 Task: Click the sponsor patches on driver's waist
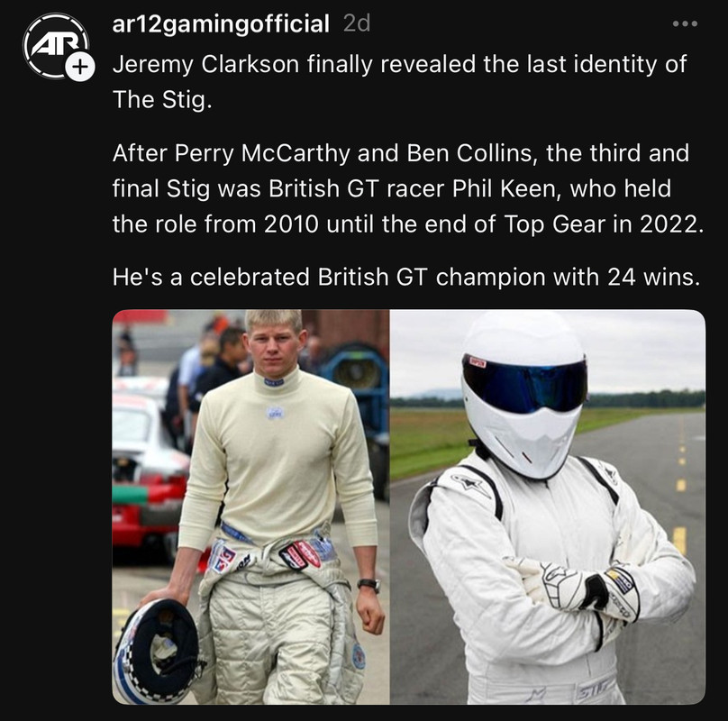coord(266,554)
